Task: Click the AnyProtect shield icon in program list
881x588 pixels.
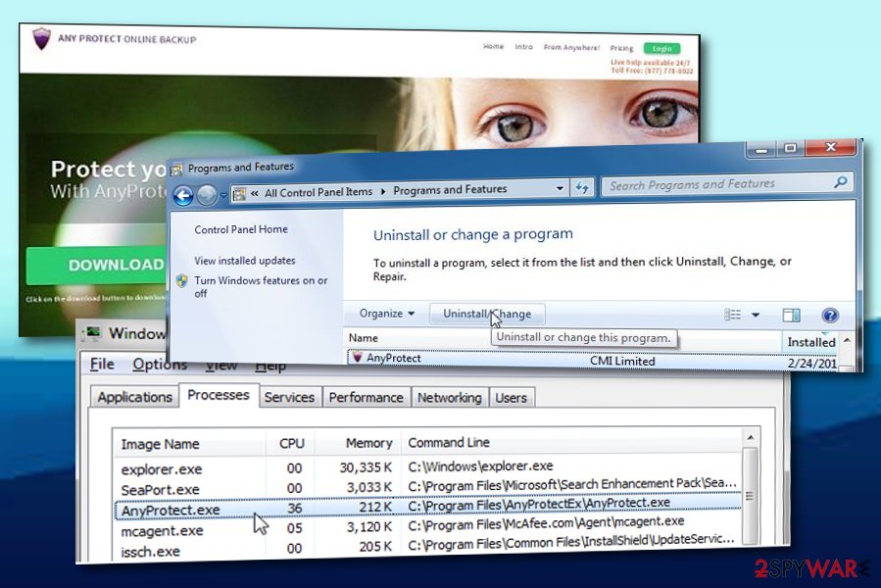Action: point(357,358)
